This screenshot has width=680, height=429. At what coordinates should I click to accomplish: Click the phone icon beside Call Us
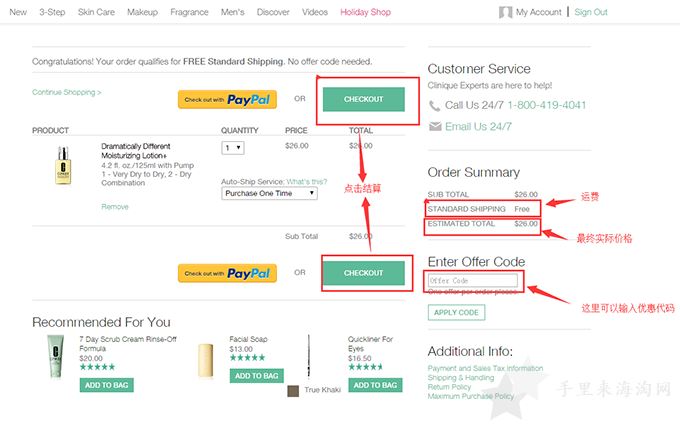click(434, 105)
